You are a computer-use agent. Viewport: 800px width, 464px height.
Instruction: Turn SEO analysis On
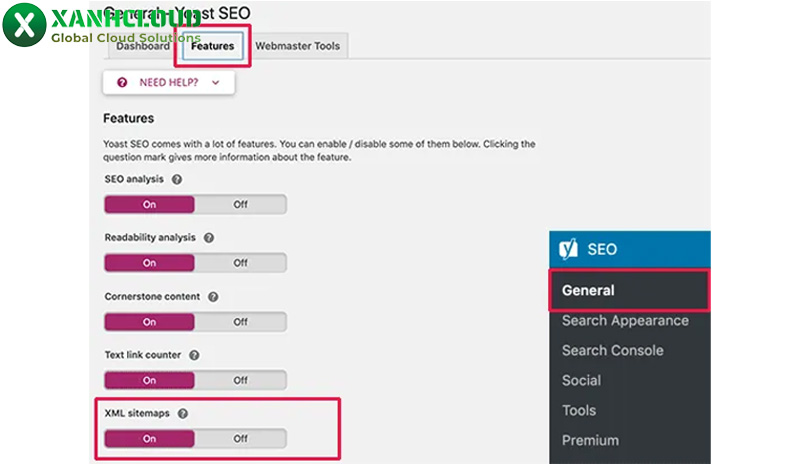(149, 205)
